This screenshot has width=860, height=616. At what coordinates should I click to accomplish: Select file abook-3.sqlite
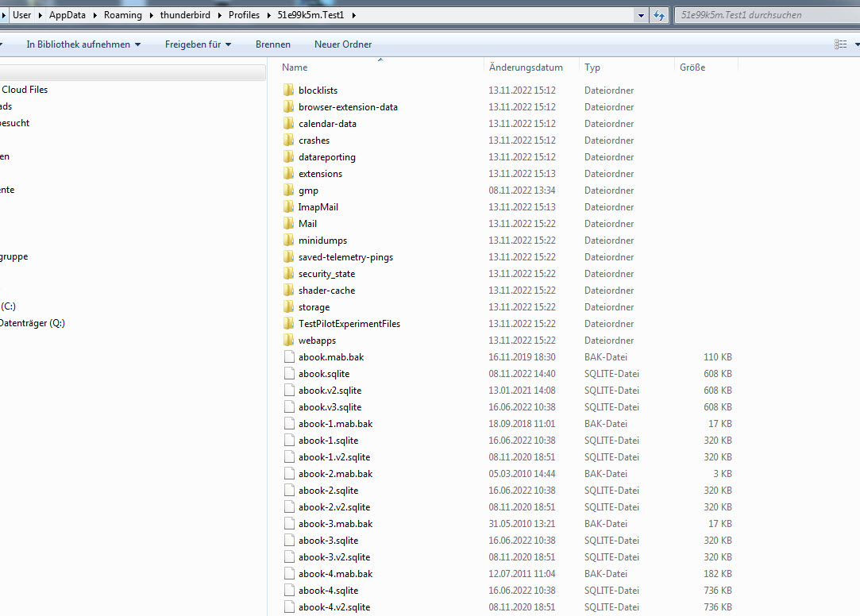point(328,540)
